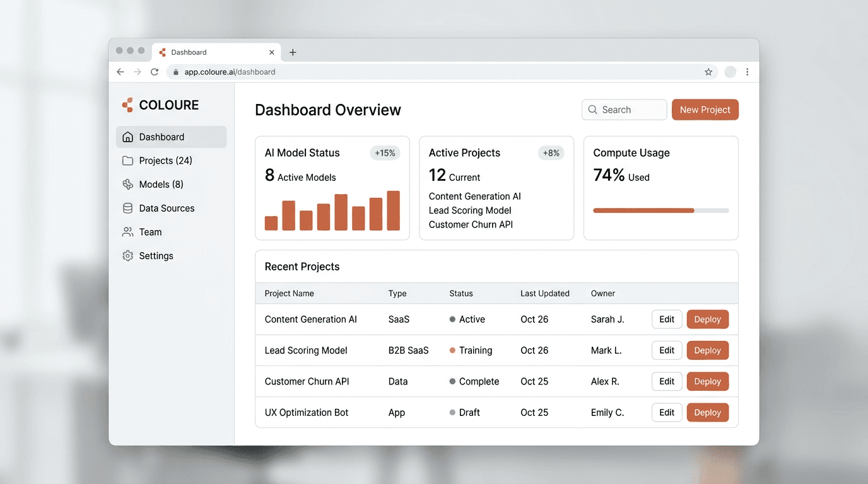This screenshot has width=868, height=484.
Task: Edit the Content Generation AI project
Action: pos(667,320)
